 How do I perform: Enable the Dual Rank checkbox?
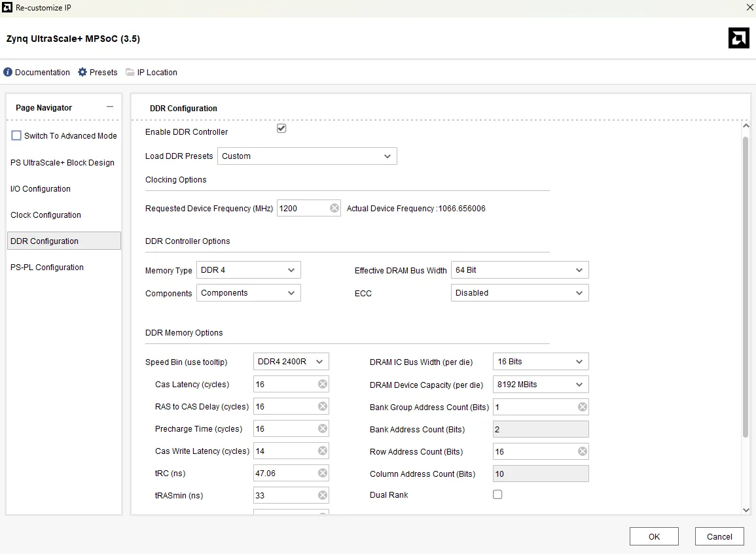497,494
